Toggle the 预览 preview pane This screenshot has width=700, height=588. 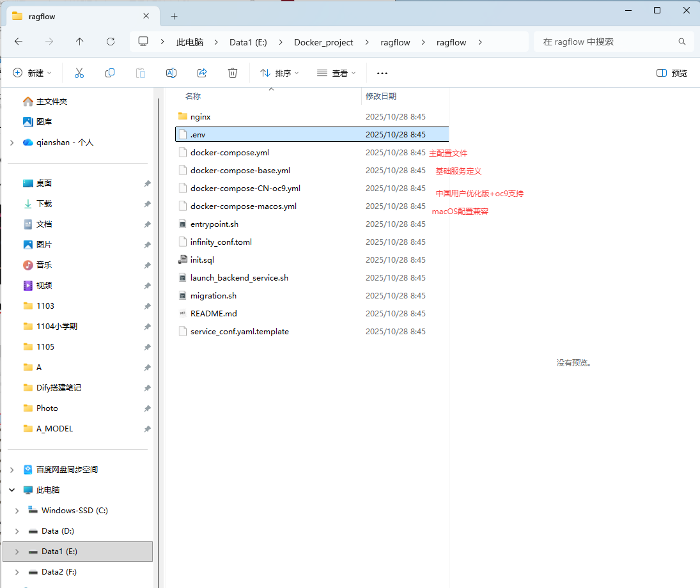[672, 73]
